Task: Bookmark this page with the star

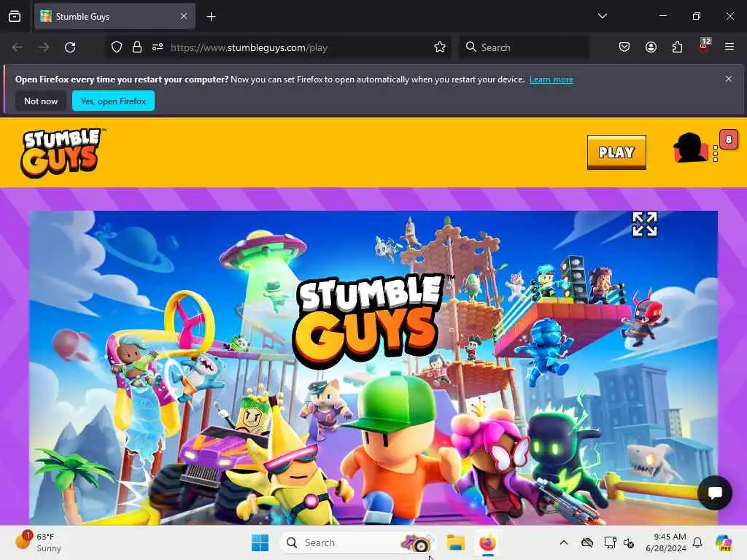Action: tap(440, 47)
